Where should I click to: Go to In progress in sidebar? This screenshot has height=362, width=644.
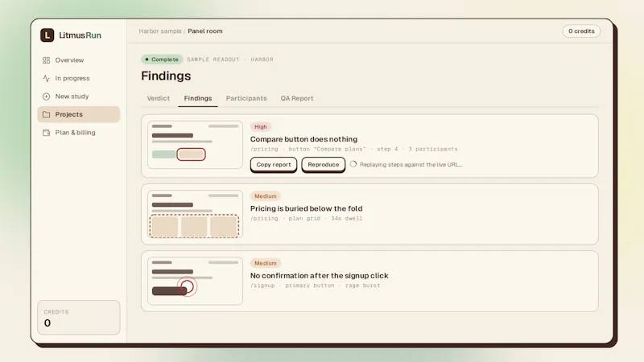pyautogui.click(x=78, y=78)
